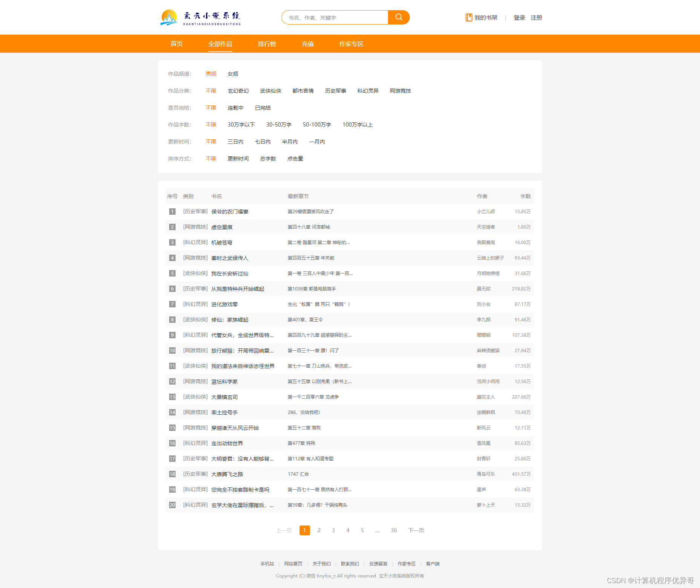Open book 机破苍穹
This screenshot has height=588, width=700.
222,243
